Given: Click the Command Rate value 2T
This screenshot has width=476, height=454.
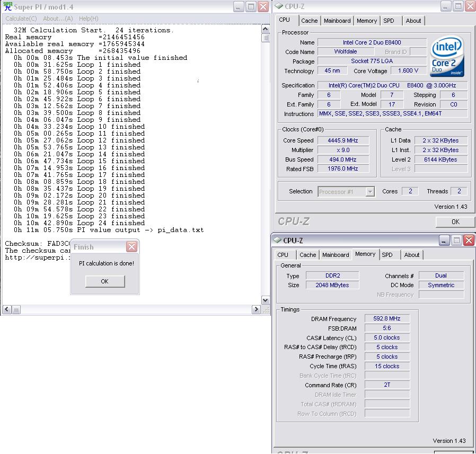Looking at the screenshot, I should pos(387,385).
